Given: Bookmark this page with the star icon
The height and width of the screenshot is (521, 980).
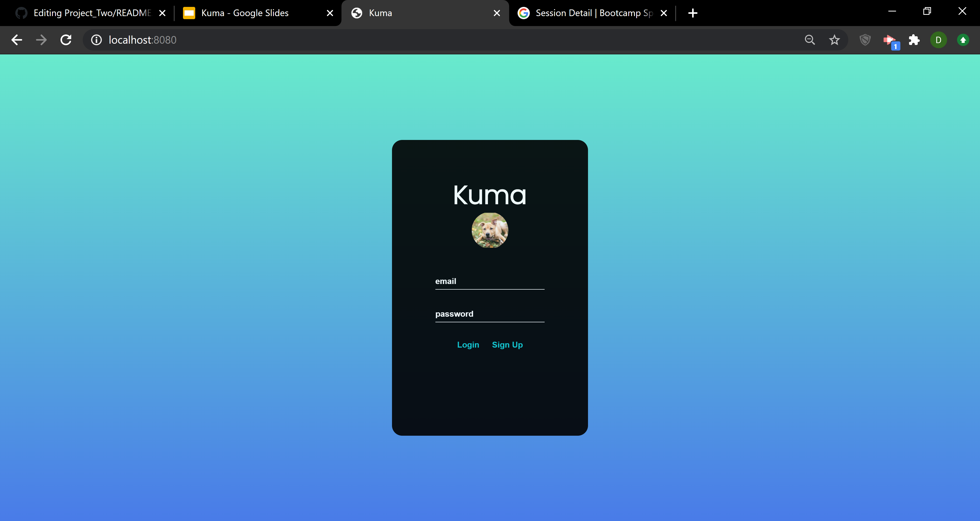Looking at the screenshot, I should tap(834, 40).
